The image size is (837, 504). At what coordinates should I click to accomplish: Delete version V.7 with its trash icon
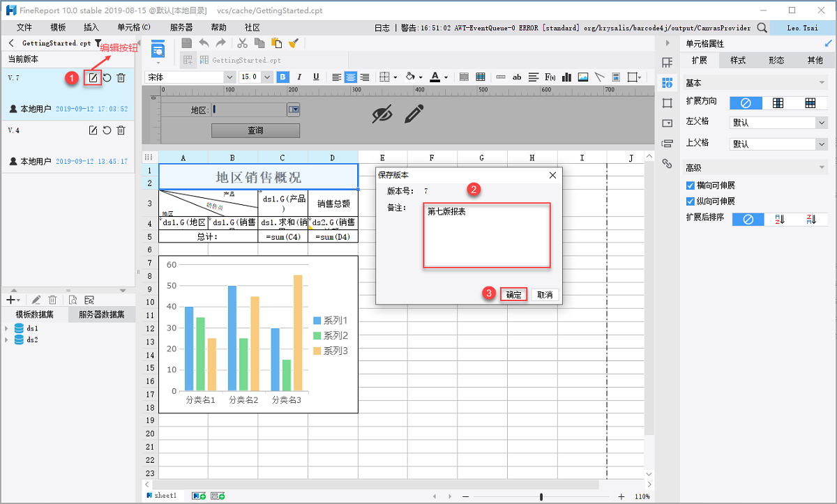(121, 78)
